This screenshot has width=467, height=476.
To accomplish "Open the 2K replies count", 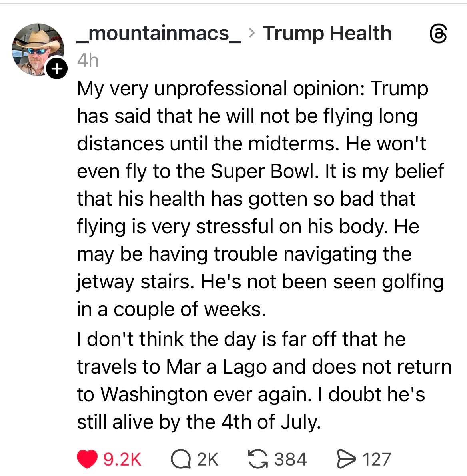I will [208, 459].
